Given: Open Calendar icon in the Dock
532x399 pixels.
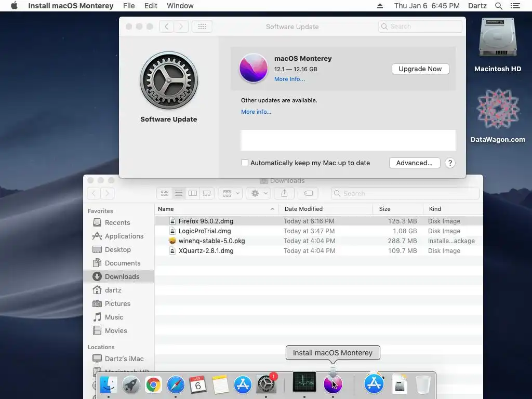Looking at the screenshot, I should point(198,384).
